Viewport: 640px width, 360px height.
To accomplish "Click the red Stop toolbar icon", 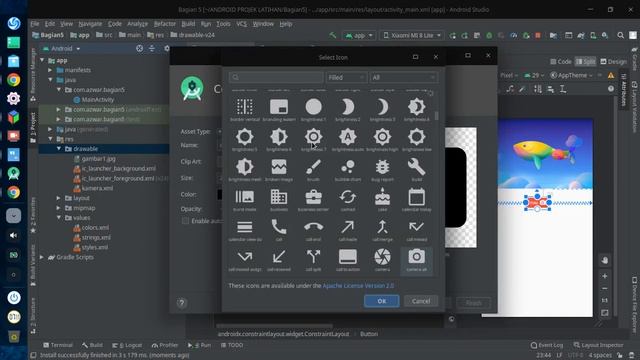I will [x=538, y=36].
